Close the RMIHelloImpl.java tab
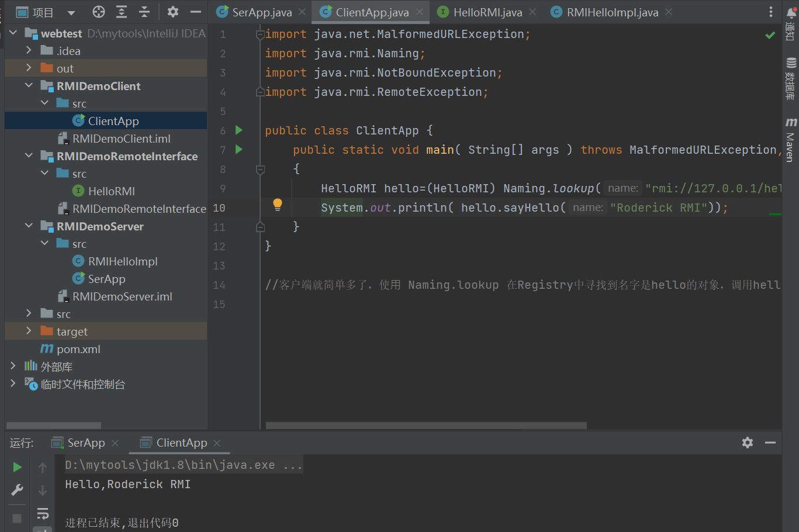This screenshot has height=532, width=799. 669,12
